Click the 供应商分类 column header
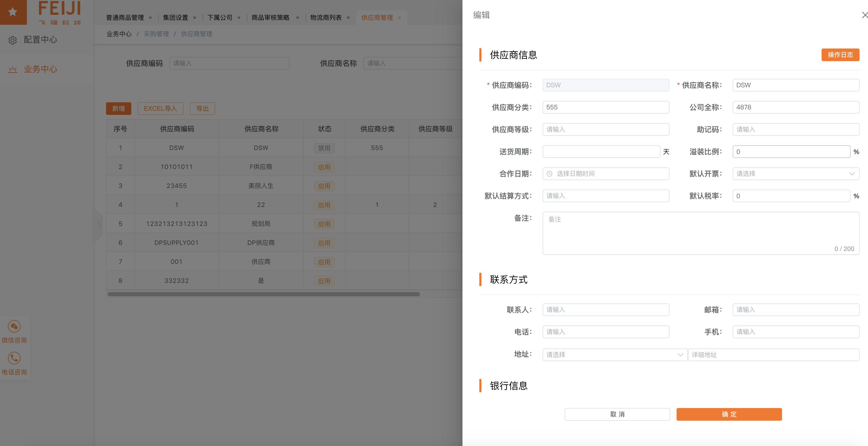Screen dimensions: 868x446 point(377,129)
